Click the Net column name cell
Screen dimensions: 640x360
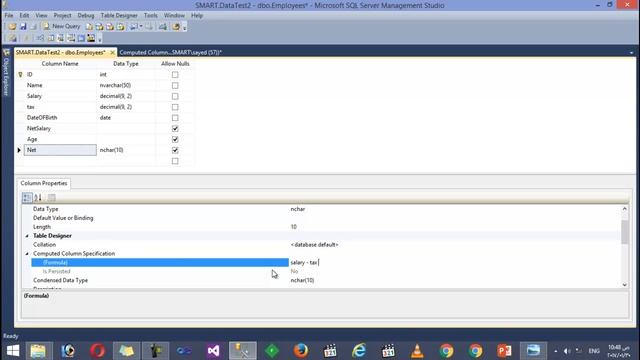pos(60,150)
